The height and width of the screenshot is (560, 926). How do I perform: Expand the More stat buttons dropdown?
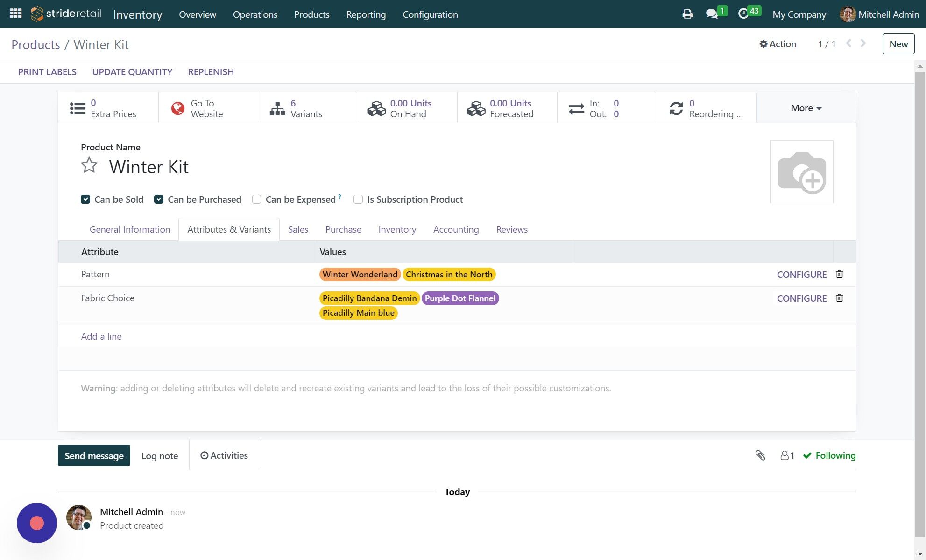(806, 108)
